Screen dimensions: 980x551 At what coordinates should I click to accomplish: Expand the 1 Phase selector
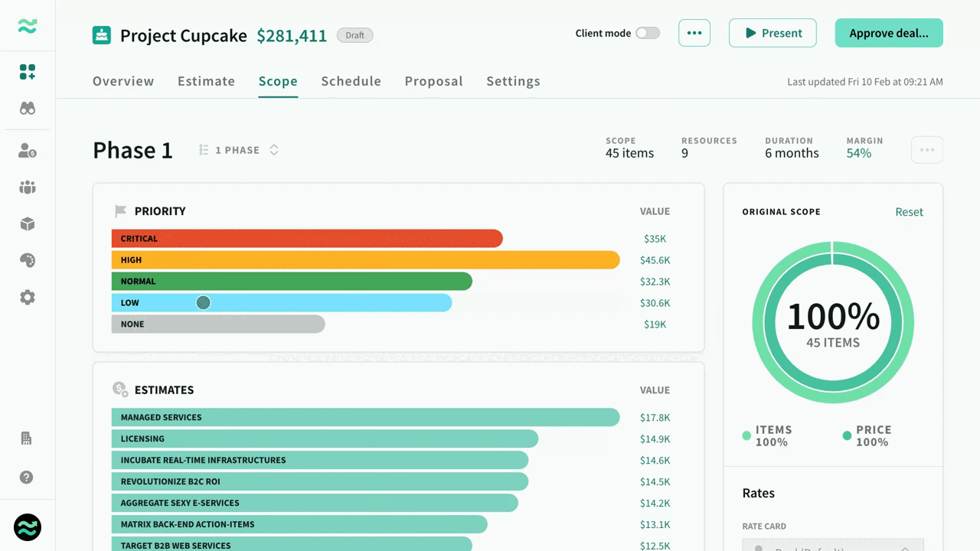239,150
